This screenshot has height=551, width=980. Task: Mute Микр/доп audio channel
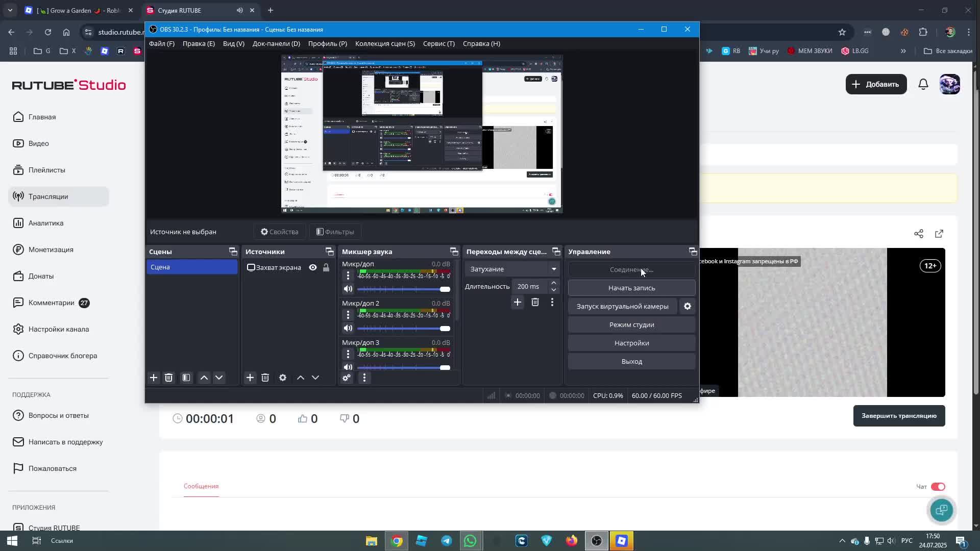tap(348, 289)
